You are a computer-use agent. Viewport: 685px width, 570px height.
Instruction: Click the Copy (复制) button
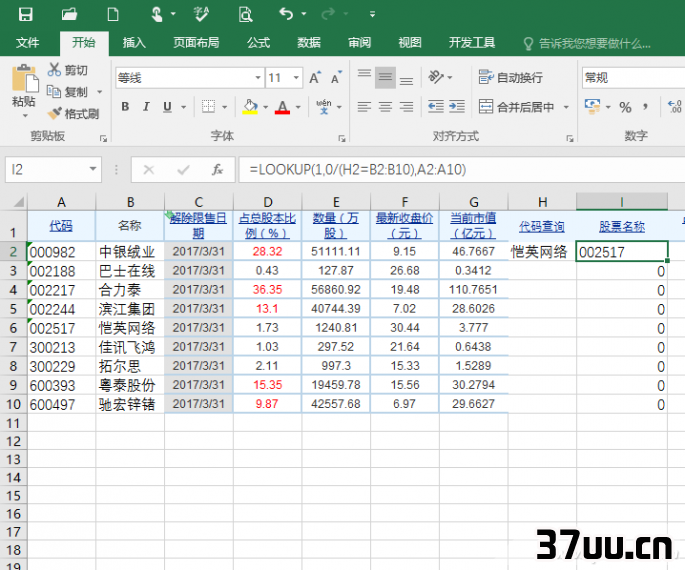tap(67, 92)
